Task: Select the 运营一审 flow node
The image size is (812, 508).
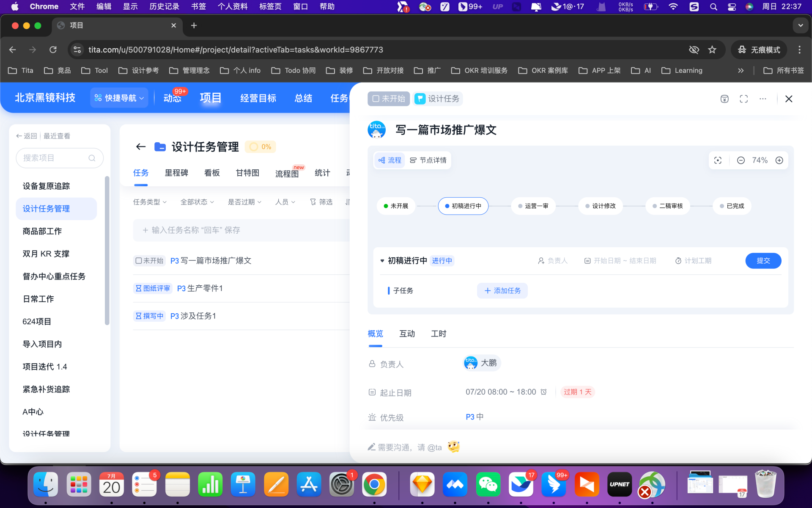Action: click(x=533, y=206)
